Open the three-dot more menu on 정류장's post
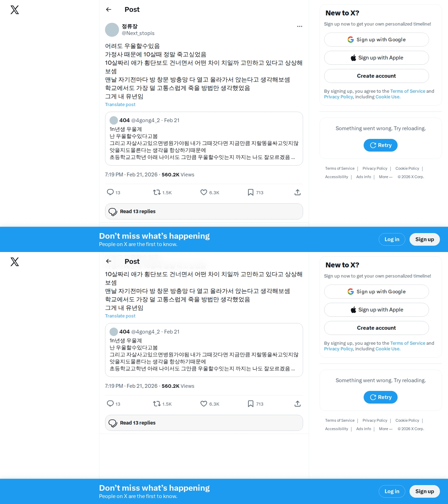448x504 pixels. (x=300, y=26)
